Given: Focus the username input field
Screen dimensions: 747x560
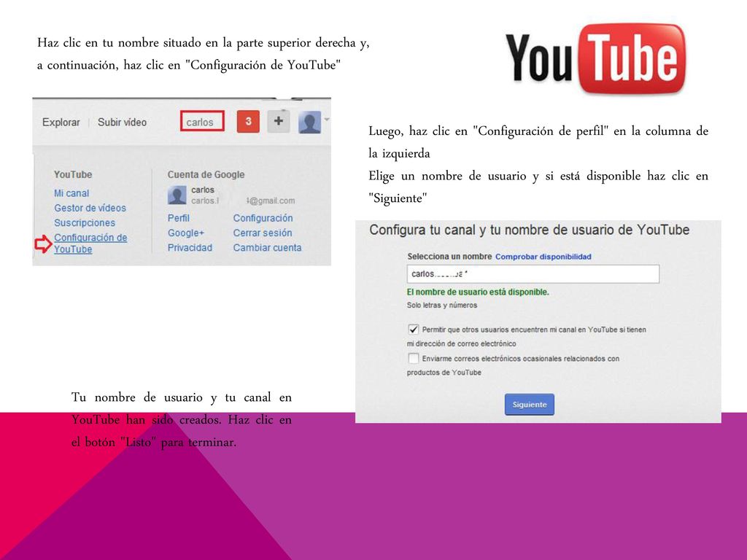Looking at the screenshot, I should pyautogui.click(x=533, y=274).
